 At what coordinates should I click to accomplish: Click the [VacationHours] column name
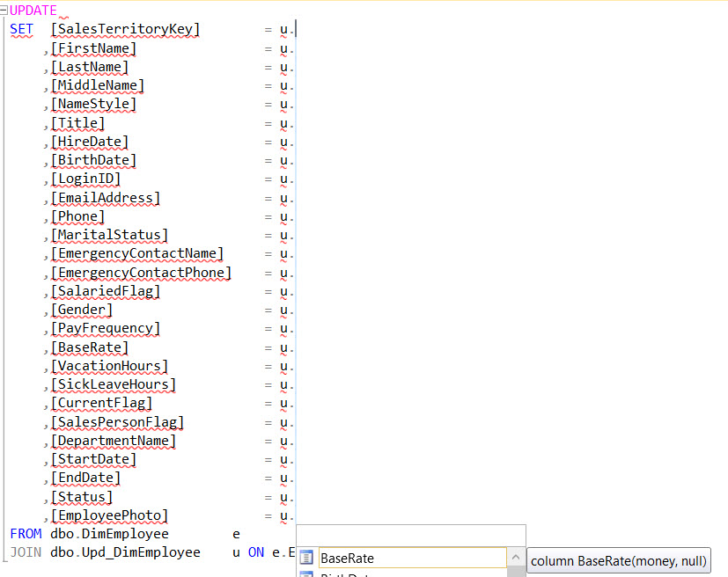click(109, 367)
